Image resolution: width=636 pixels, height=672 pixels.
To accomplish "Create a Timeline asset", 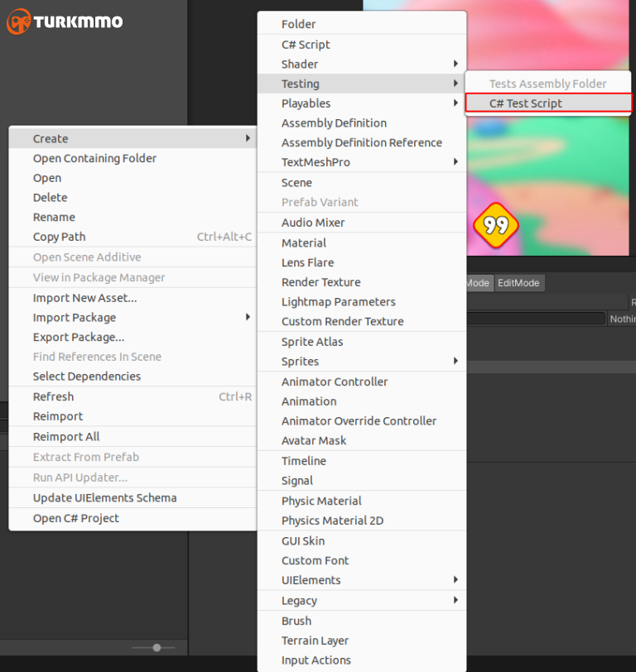I will [362, 461].
